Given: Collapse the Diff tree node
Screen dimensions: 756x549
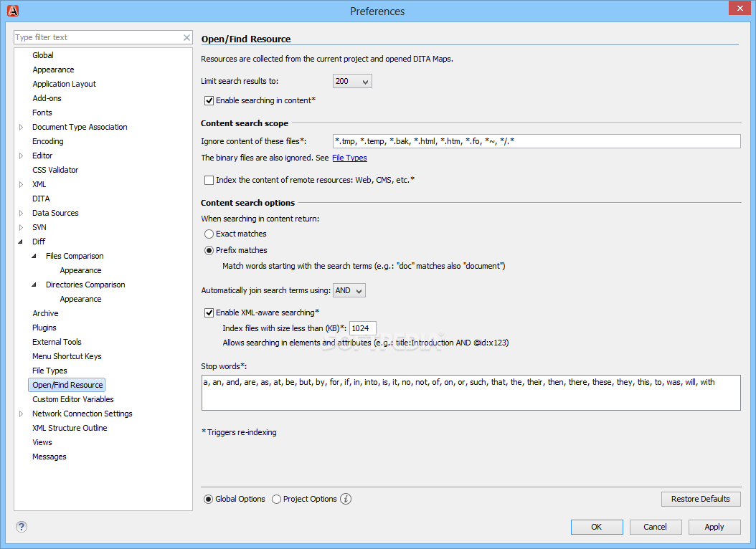Looking at the screenshot, I should (21, 242).
